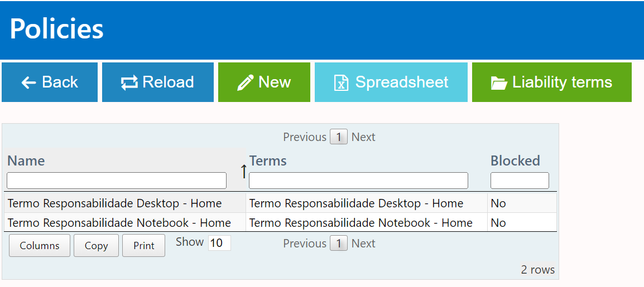This screenshot has height=287, width=644.
Task: Click the Reload arrows icon
Action: tap(129, 83)
